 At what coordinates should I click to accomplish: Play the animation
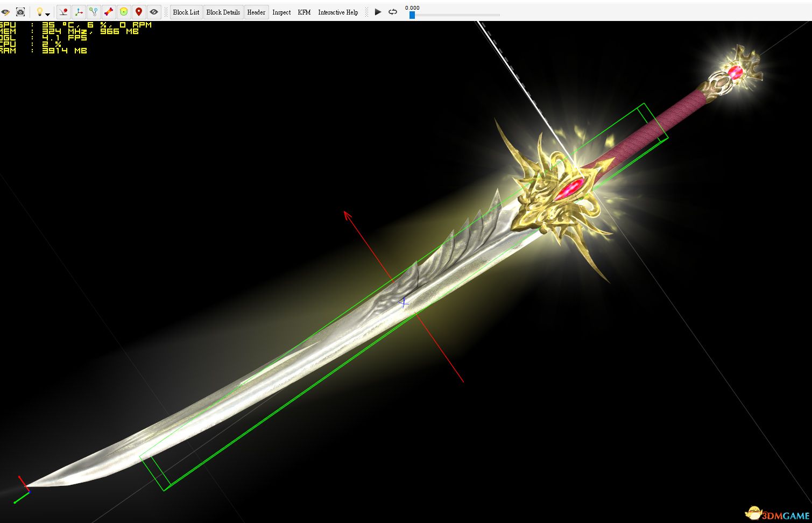378,12
